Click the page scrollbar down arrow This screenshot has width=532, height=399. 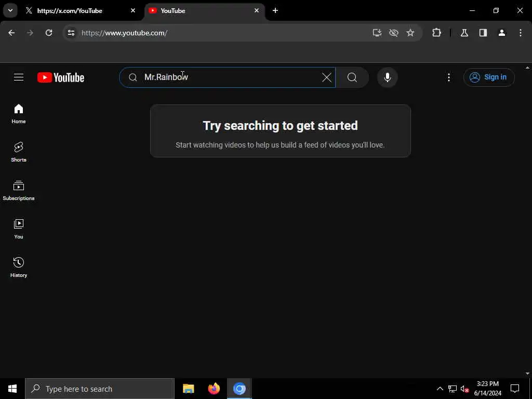pyautogui.click(x=528, y=374)
